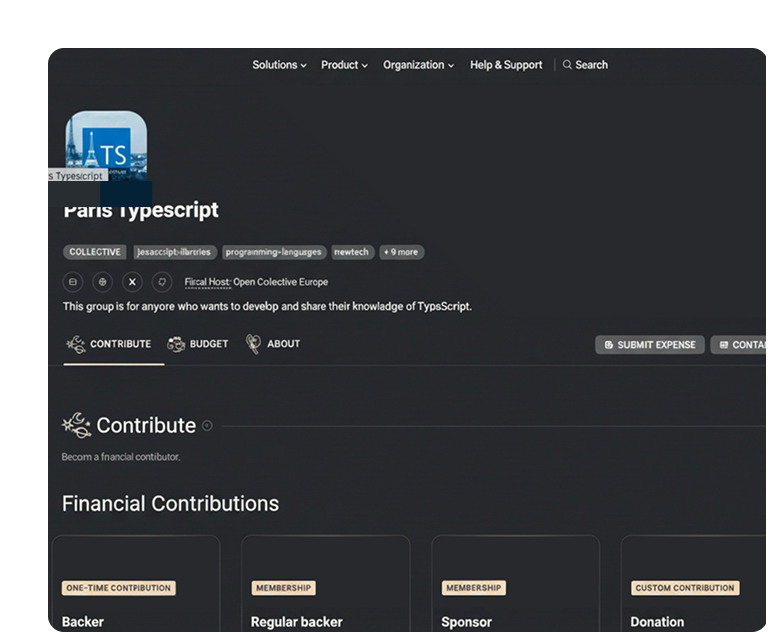Viewport: 768px width, 632px height.
Task: Open the website globe icon
Action: pos(102,282)
